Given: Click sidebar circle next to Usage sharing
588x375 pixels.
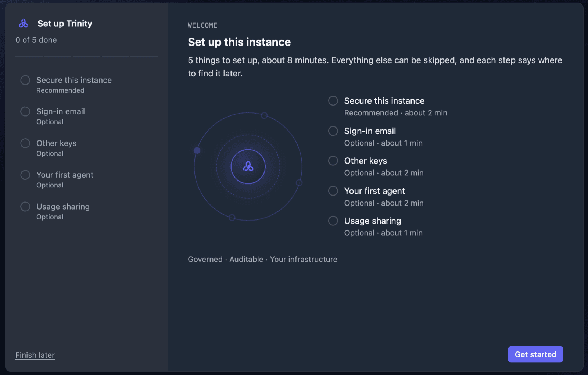Looking at the screenshot, I should click(x=25, y=207).
